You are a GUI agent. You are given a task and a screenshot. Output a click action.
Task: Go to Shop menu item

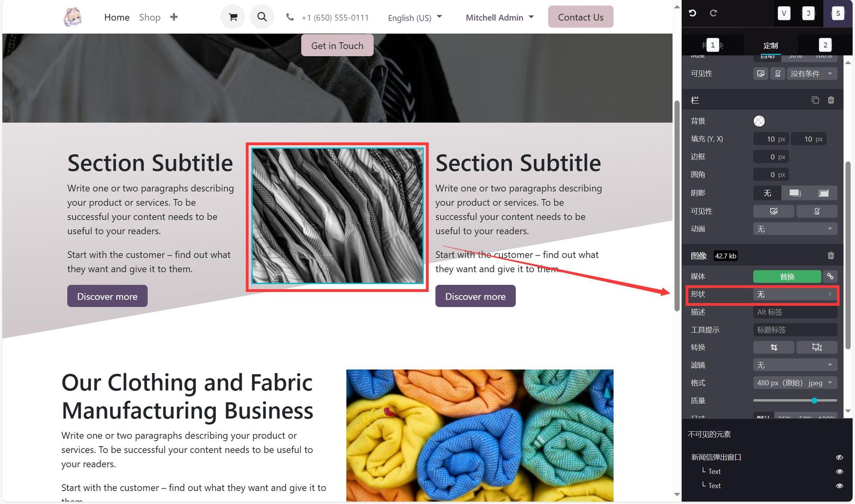pyautogui.click(x=150, y=17)
